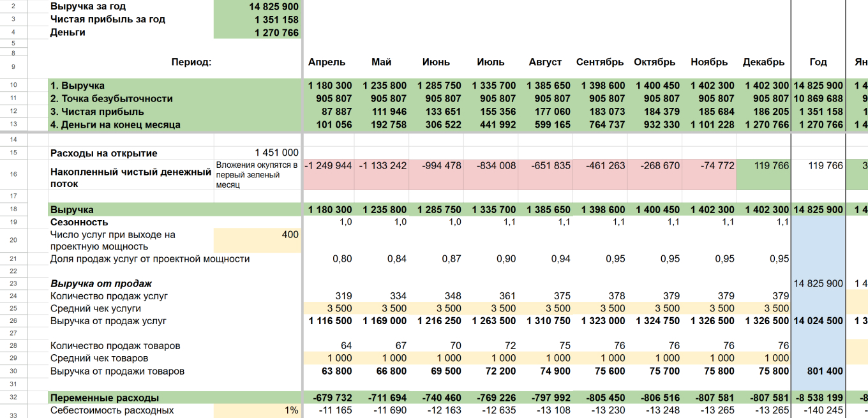The width and height of the screenshot is (868, 418).
Task: Click the '1. Выручка' row label
Action: click(78, 86)
